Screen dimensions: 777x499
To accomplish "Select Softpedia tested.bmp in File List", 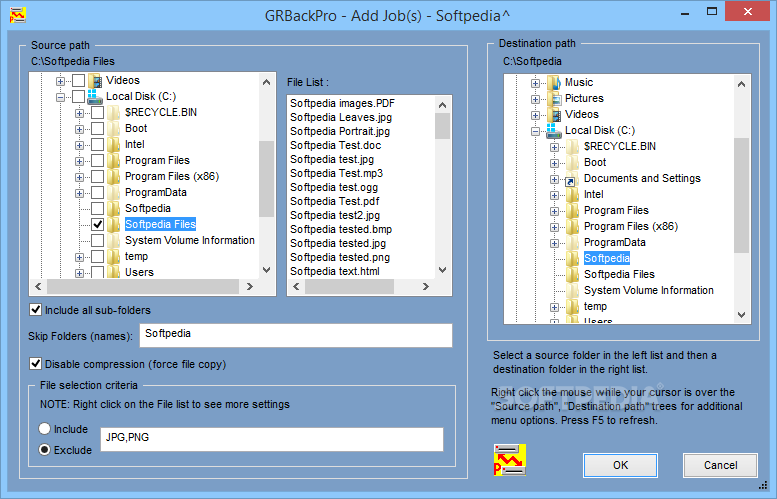I will coord(341,229).
